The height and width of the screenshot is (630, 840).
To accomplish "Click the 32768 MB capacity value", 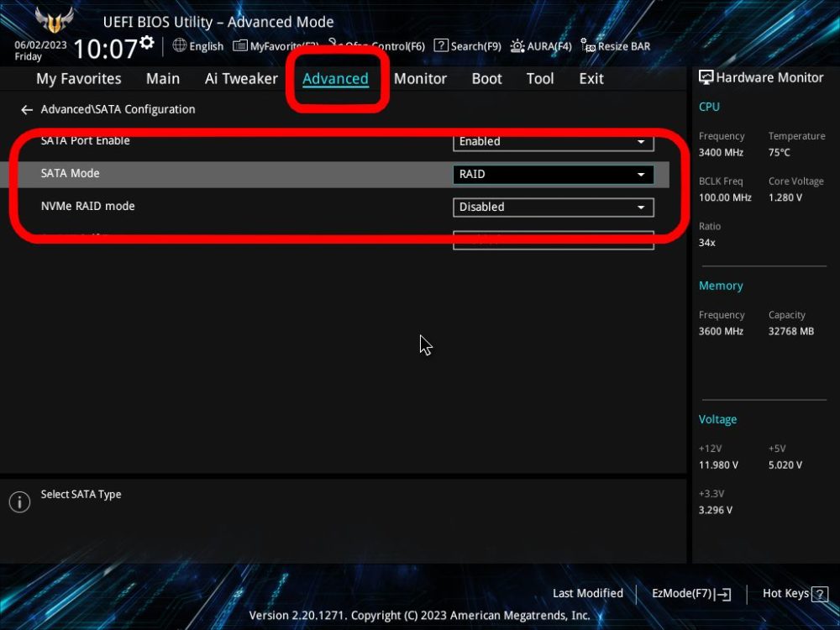I will (x=790, y=331).
